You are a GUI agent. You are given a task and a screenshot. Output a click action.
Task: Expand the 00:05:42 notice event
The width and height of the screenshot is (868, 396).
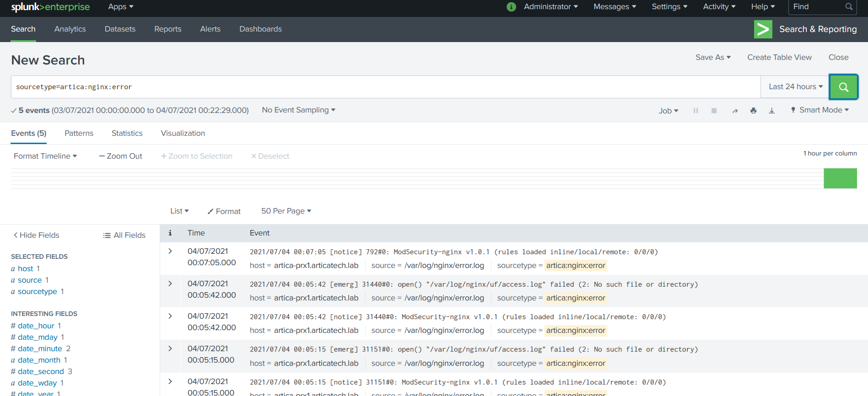[x=170, y=316]
